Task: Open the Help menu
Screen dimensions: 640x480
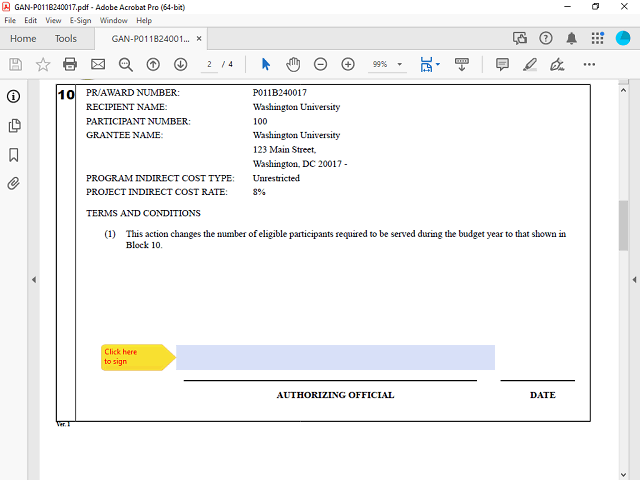Action: pos(144,20)
